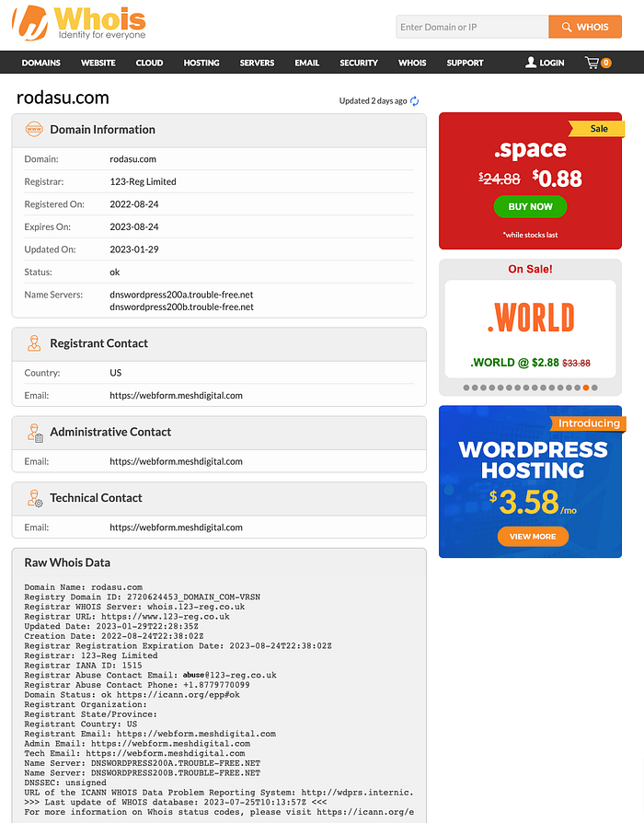The width and height of the screenshot is (644, 823).
Task: Click the Status value ok
Action: click(x=115, y=272)
